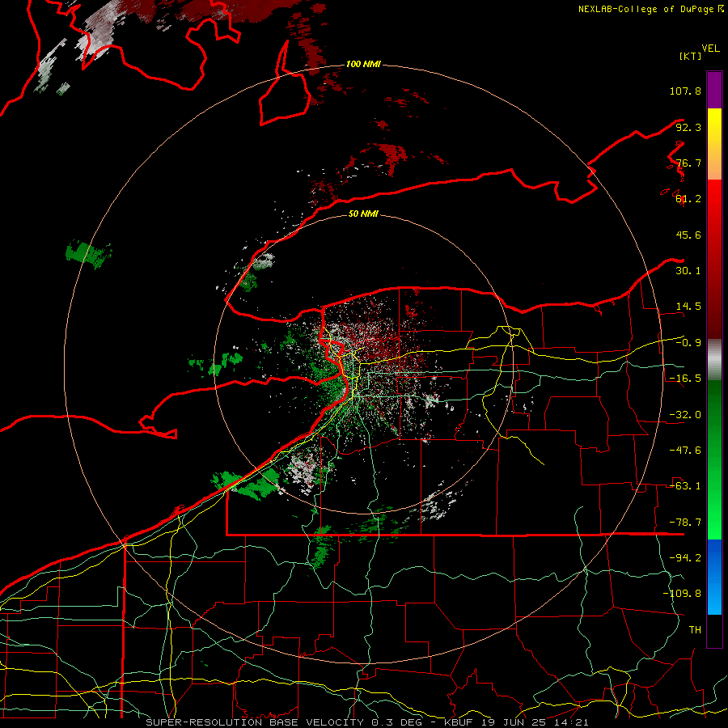Click the purple segment of the velocity color bar
The image size is (728, 728).
(714, 90)
